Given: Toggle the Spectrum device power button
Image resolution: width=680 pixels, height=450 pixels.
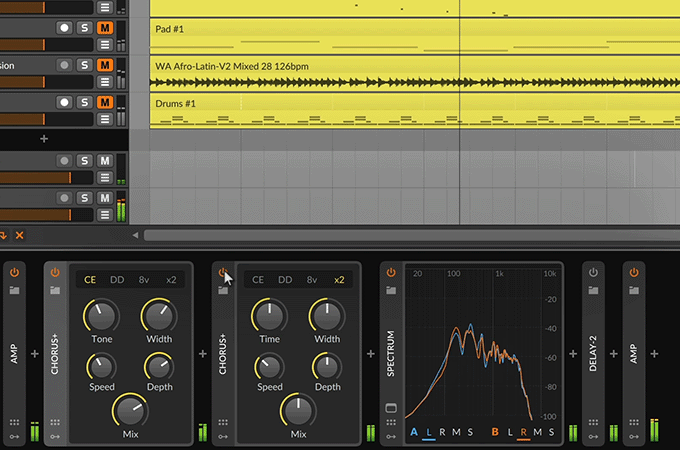Looking at the screenshot, I should [x=391, y=273].
